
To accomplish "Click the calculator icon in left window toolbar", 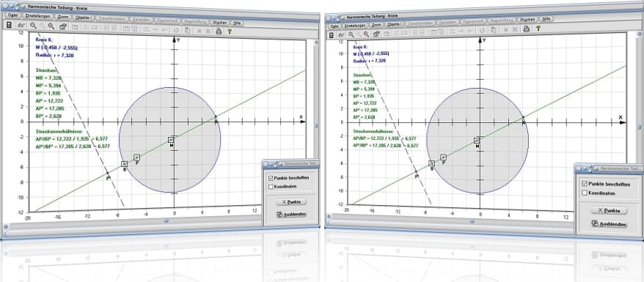I will (x=9, y=26).
